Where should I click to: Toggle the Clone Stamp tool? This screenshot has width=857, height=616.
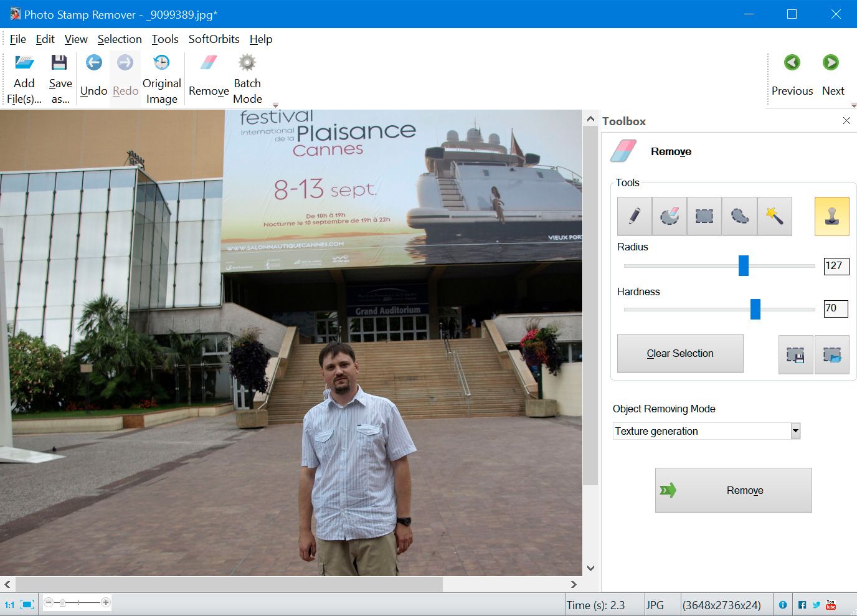[x=831, y=216]
